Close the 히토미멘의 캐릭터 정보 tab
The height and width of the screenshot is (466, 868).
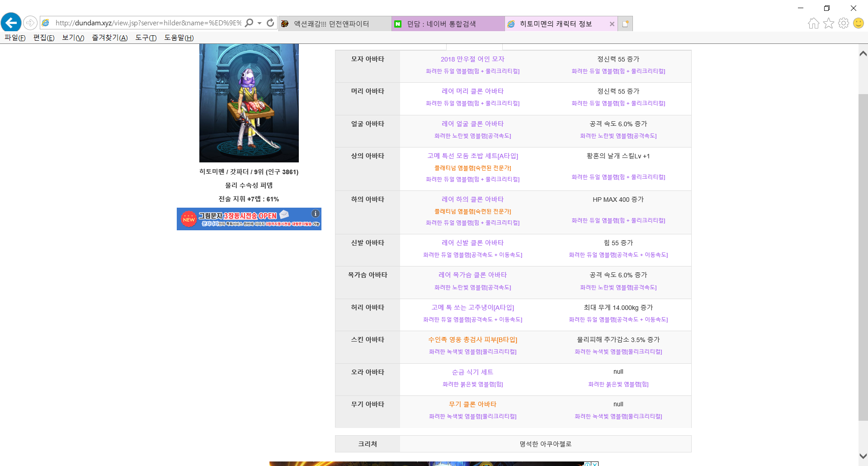(612, 24)
